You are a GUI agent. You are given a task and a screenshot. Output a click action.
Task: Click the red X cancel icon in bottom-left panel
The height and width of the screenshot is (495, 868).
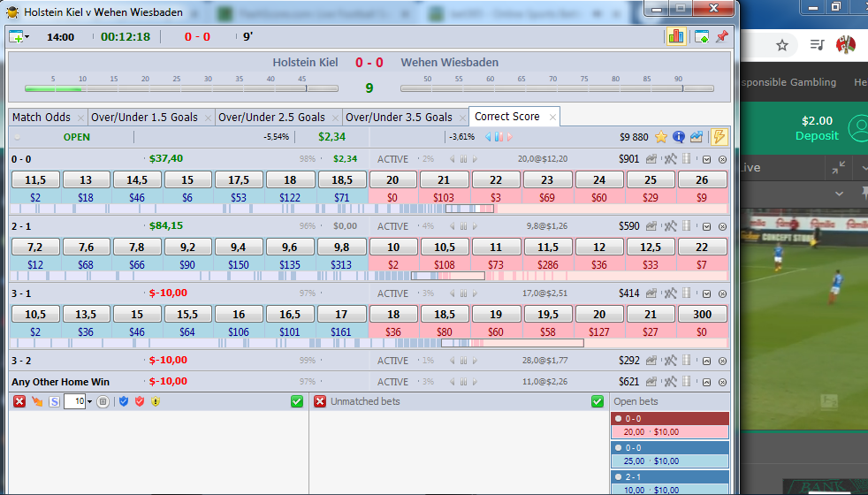pyautogui.click(x=19, y=401)
